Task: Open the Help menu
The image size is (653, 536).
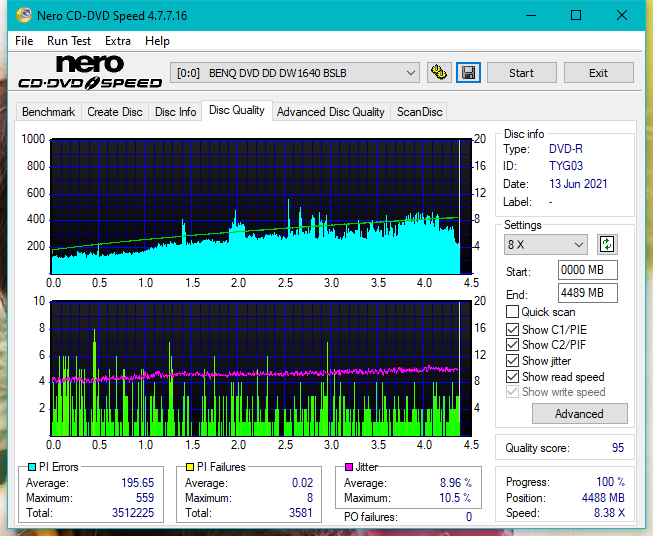Action: coord(157,41)
